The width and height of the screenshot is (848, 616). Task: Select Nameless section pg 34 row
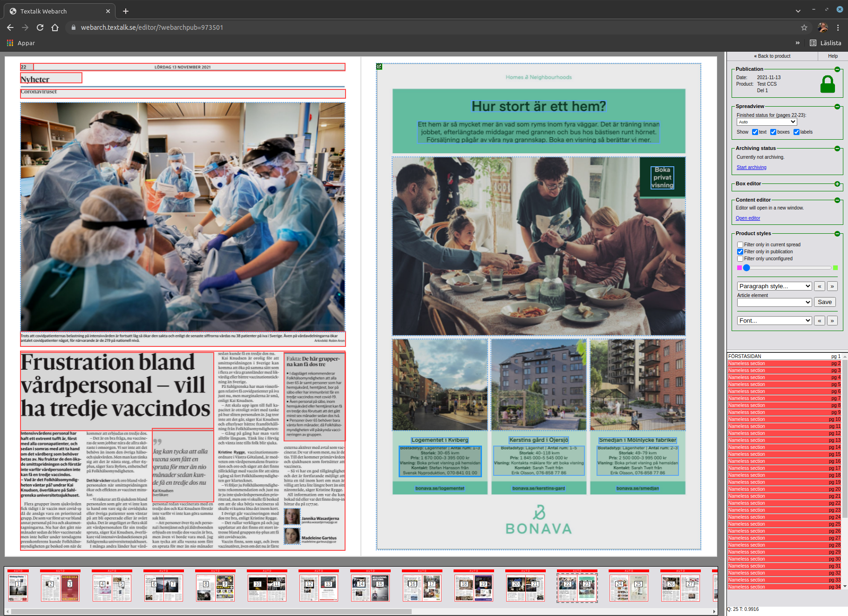pyautogui.click(x=784, y=587)
